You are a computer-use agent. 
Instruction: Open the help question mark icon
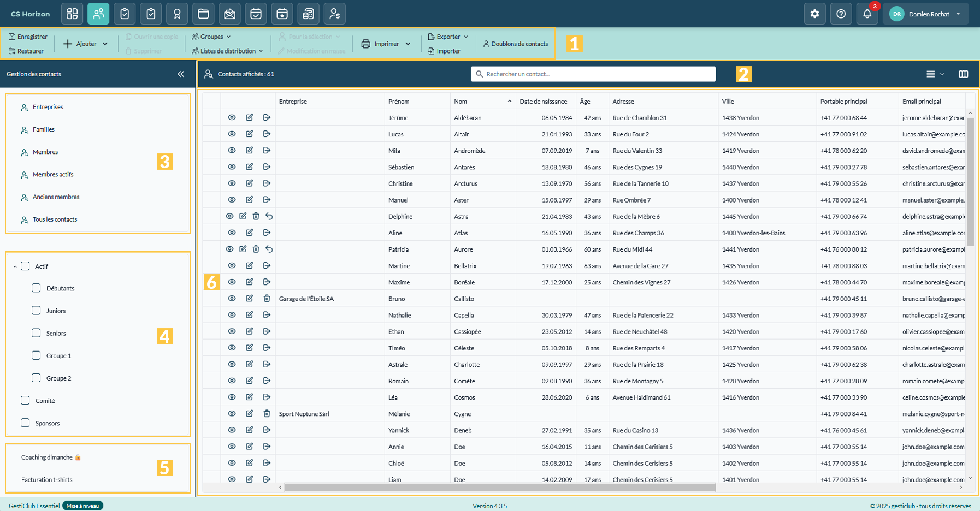click(841, 14)
